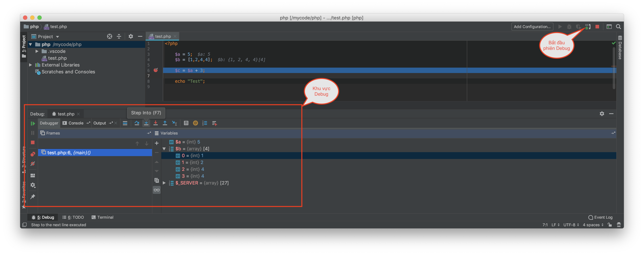Open the Evaluate Expression calculator icon
Image resolution: width=644 pixels, height=255 pixels.
pos(186,123)
